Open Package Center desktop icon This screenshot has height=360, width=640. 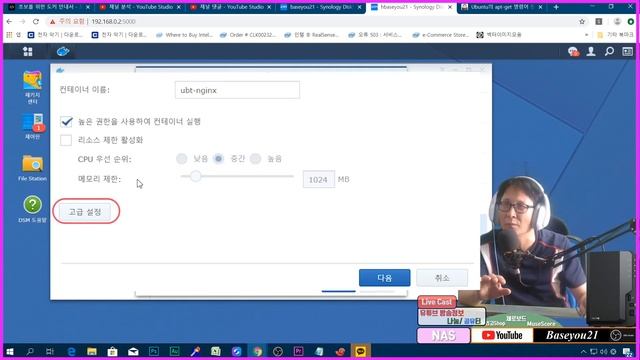coord(32,87)
